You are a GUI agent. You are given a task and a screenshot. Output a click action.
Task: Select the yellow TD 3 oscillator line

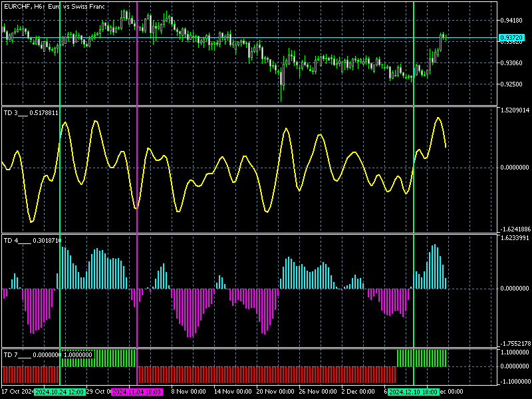click(224, 170)
